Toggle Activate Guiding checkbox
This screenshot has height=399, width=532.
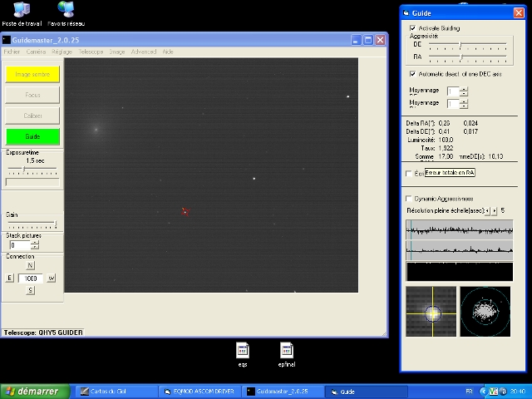[412, 28]
